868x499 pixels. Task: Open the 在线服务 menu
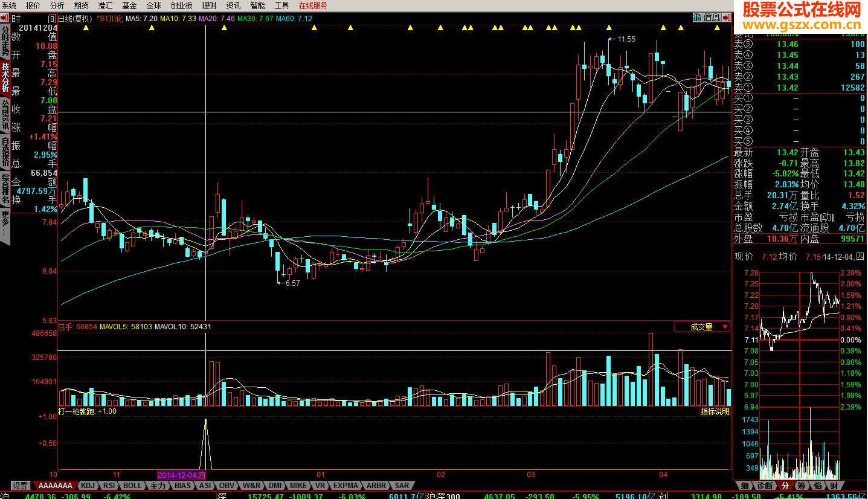coord(313,5)
